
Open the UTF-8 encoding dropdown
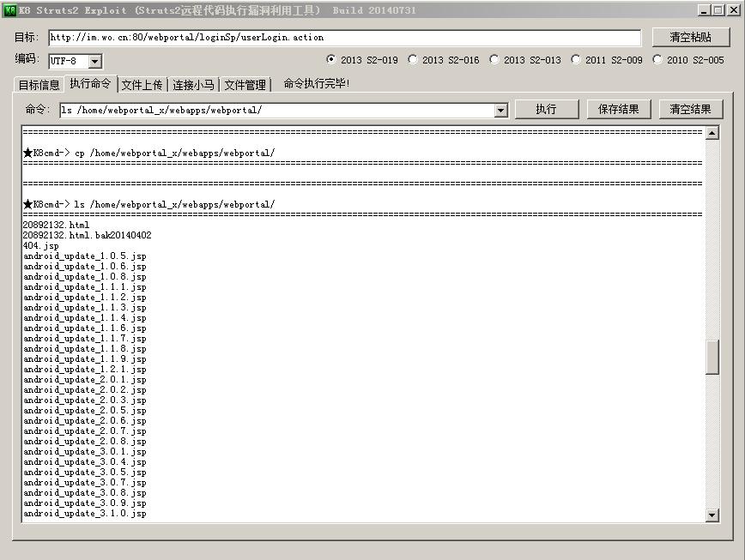[95, 61]
